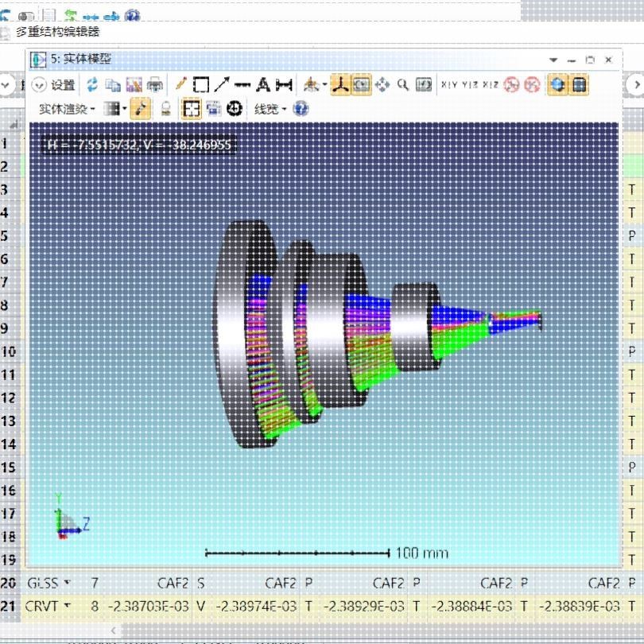Select the cell with -2.38884E-03

point(471,606)
